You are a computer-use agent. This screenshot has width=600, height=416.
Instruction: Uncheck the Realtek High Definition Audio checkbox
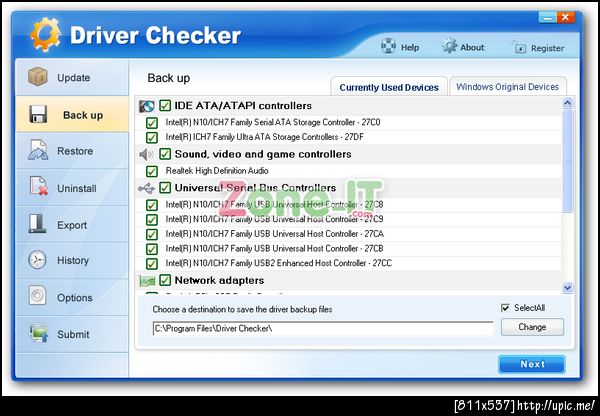pos(152,171)
